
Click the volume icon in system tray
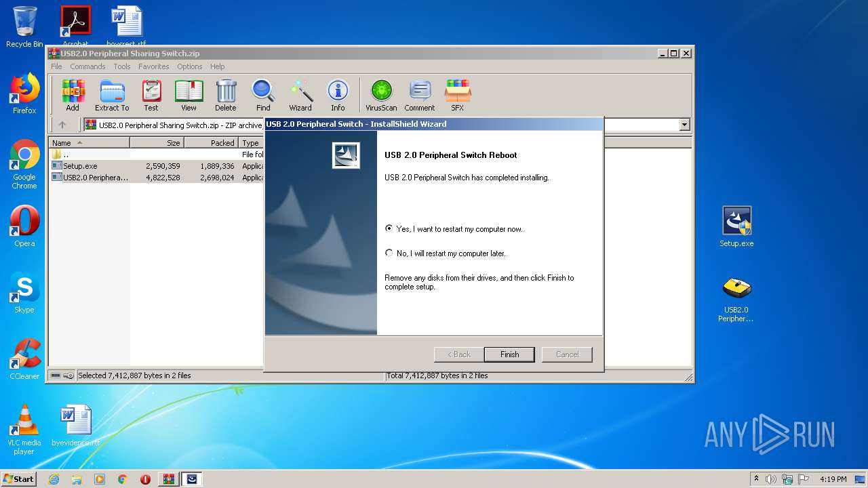point(771,479)
